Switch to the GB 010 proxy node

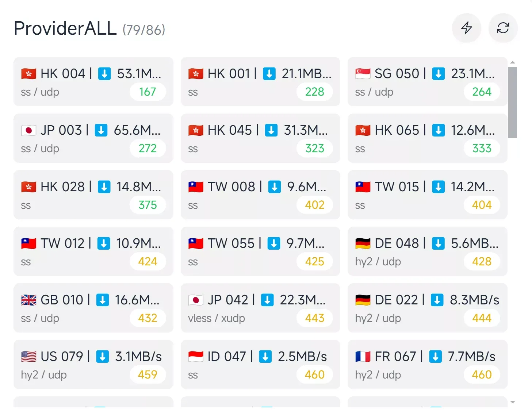point(93,308)
